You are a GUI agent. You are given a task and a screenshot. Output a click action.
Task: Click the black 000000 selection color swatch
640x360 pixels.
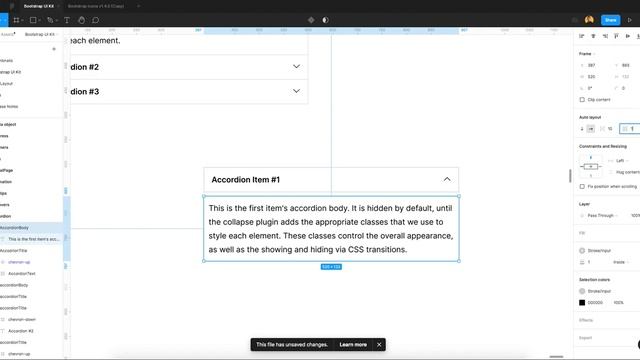pyautogui.click(x=582, y=302)
